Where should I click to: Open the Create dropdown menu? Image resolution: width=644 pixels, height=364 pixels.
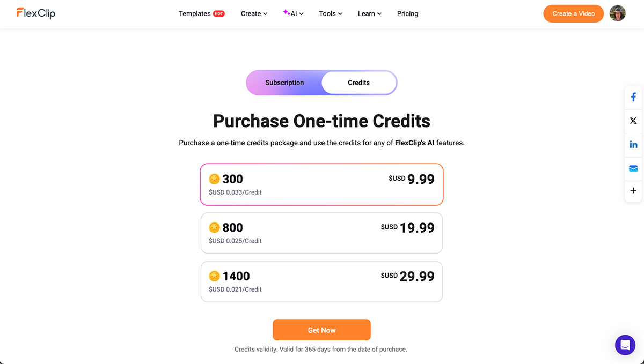tap(253, 13)
